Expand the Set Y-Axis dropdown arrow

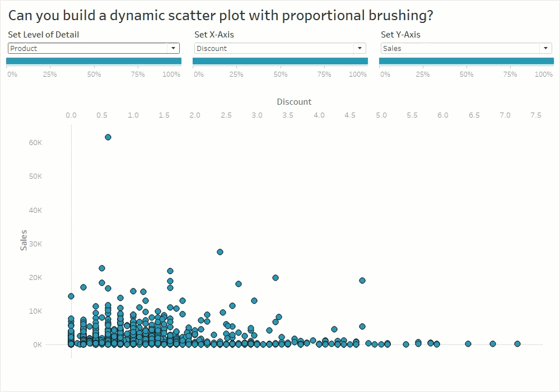547,49
